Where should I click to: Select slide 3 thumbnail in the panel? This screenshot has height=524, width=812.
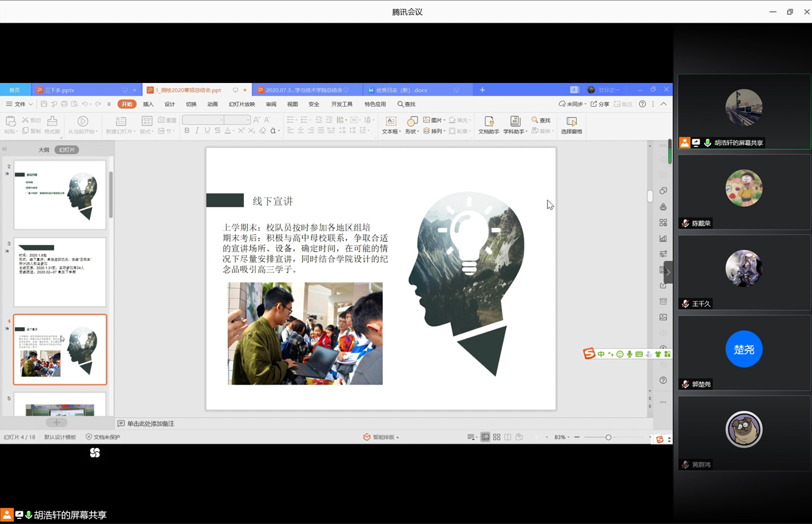[60, 272]
